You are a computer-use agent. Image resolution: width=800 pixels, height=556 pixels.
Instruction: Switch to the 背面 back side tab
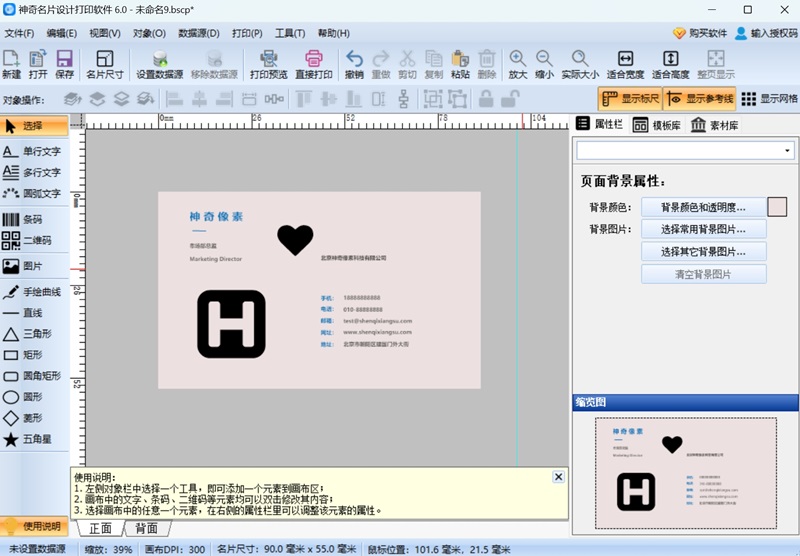[x=146, y=528]
